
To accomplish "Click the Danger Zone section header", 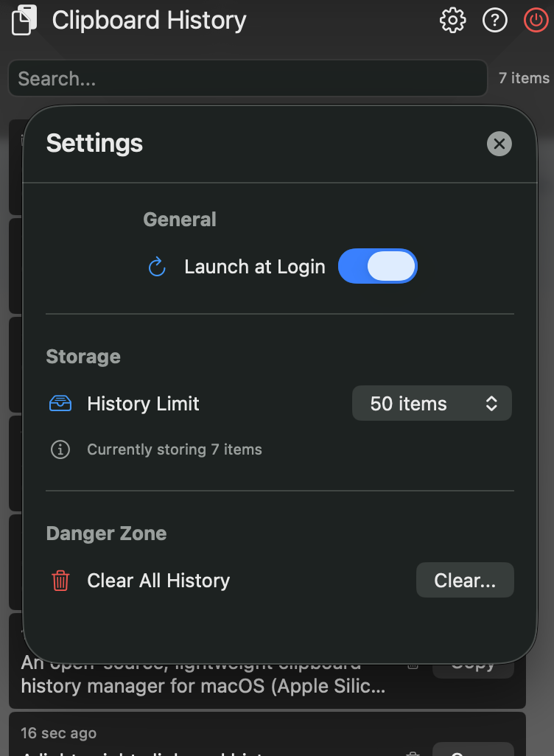I will click(x=105, y=533).
